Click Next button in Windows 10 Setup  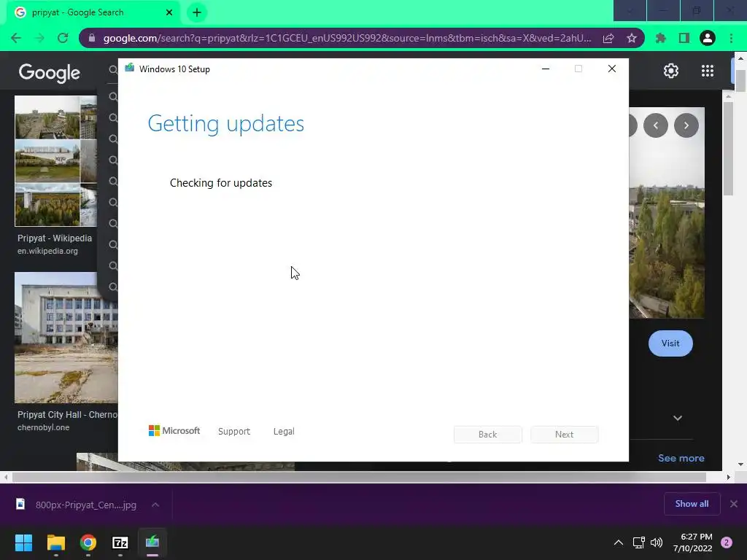tap(565, 435)
